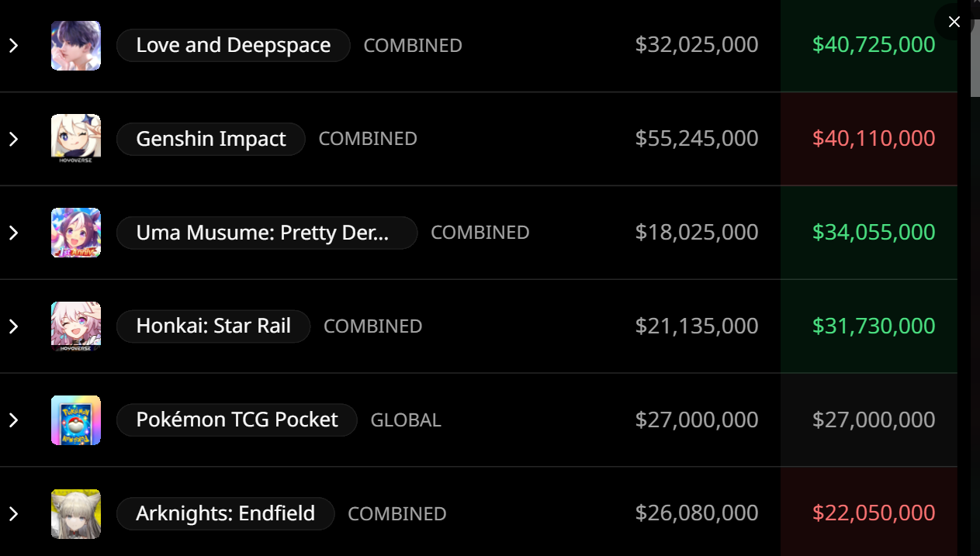
Task: Expand the Genshin Impact row chevron
Action: (x=13, y=139)
